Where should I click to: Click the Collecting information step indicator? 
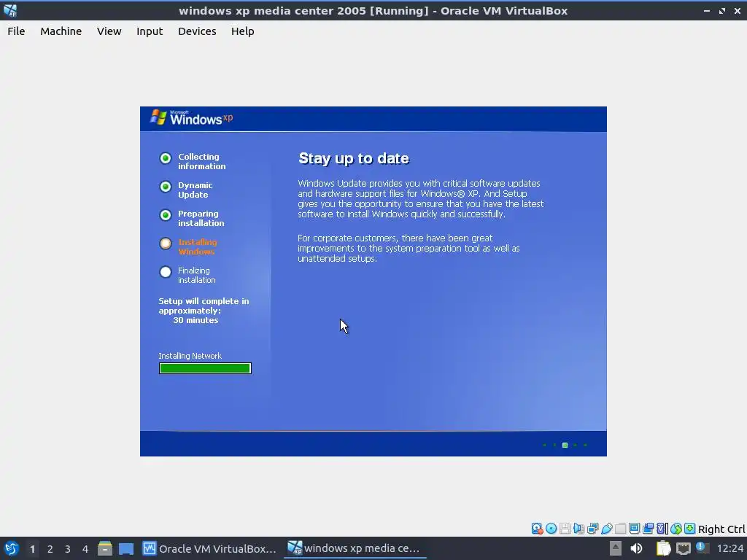click(166, 158)
